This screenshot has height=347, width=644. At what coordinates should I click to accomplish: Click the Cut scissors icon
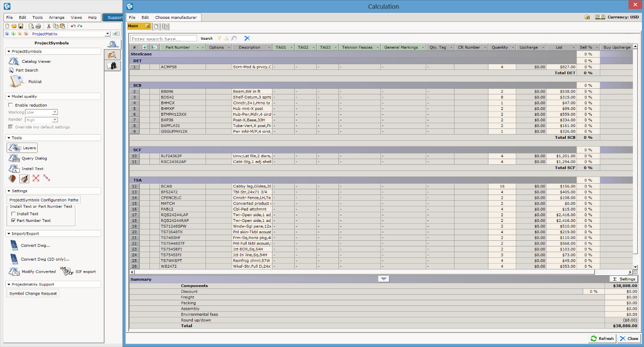pos(50,26)
